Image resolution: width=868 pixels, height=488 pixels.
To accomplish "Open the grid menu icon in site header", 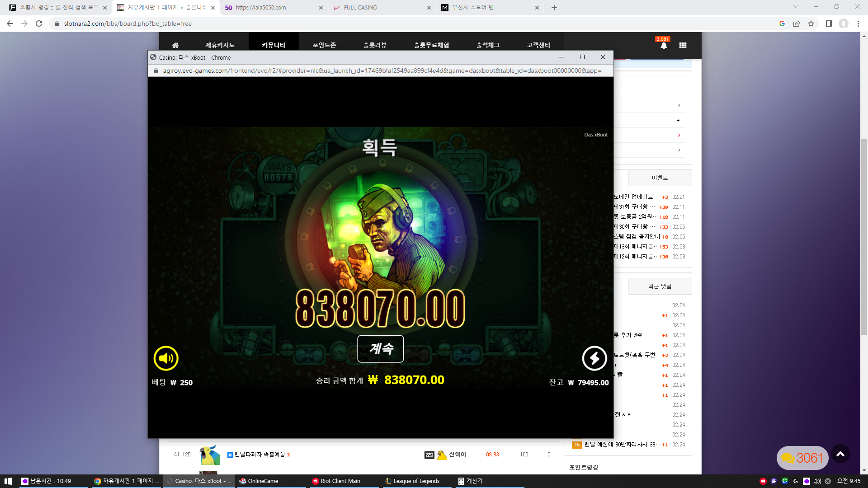I will [x=683, y=45].
